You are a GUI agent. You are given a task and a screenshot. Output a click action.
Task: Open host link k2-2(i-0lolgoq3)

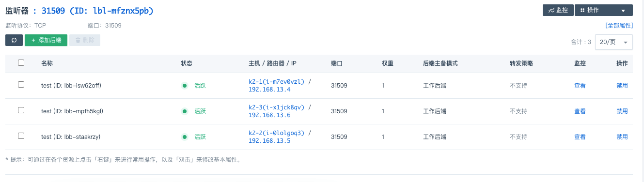point(276,133)
